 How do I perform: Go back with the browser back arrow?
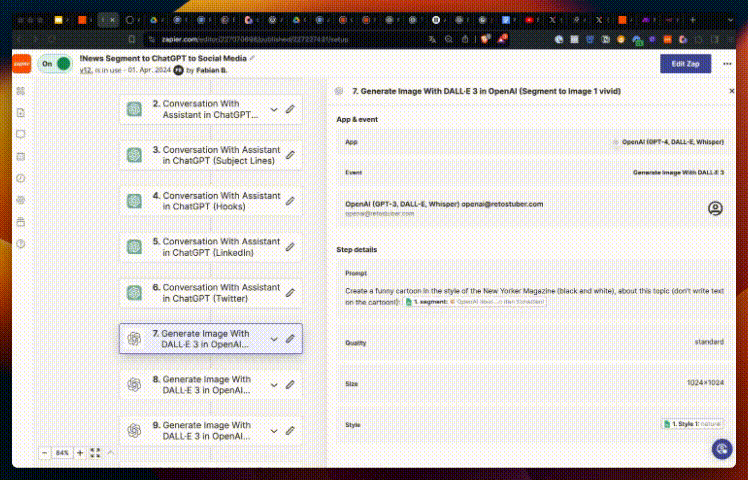(21, 39)
